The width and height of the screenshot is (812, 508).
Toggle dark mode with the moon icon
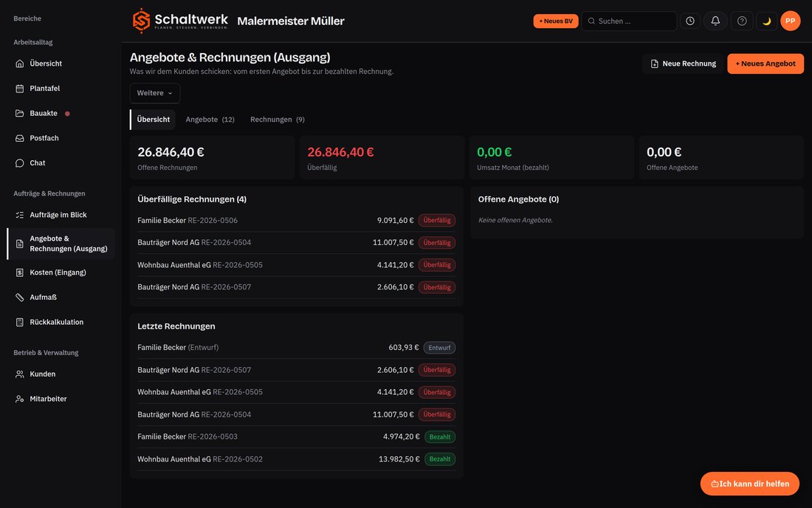(766, 21)
